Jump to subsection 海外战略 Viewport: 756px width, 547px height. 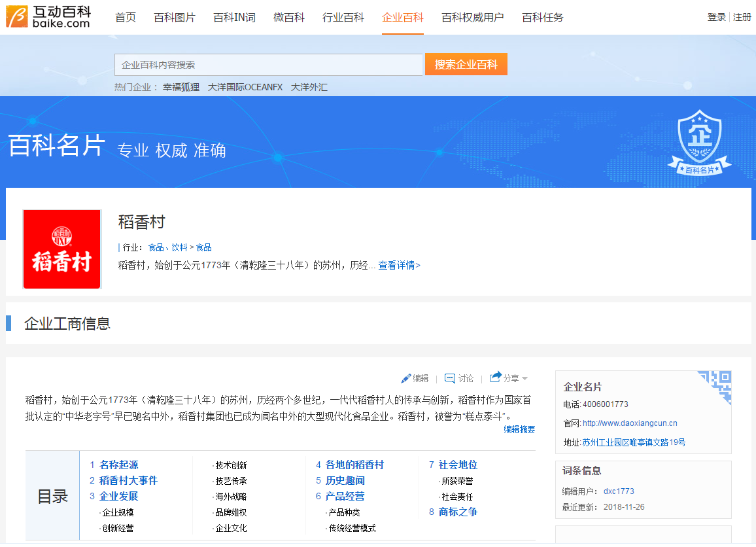click(231, 497)
